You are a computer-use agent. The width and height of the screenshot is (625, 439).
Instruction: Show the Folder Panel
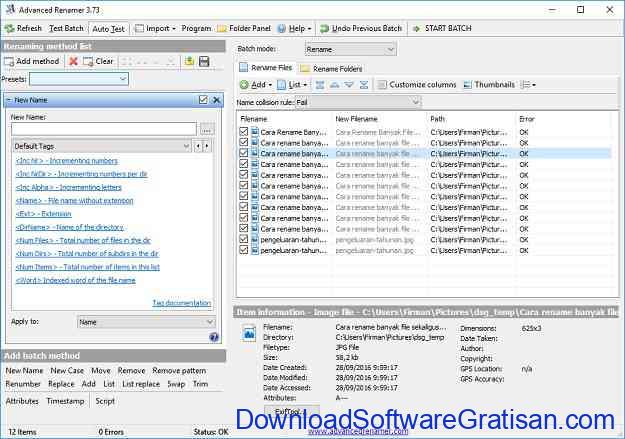(244, 28)
